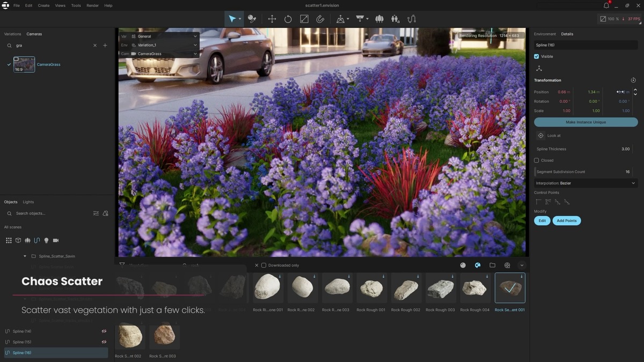The width and height of the screenshot is (644, 362).
Task: Activate the Move tool
Action: pos(272,19)
